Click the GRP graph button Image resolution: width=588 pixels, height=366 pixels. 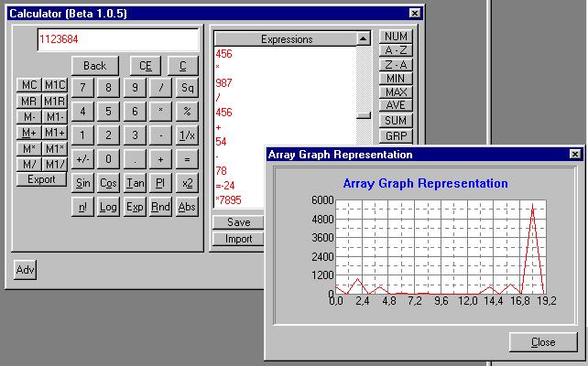coord(396,136)
